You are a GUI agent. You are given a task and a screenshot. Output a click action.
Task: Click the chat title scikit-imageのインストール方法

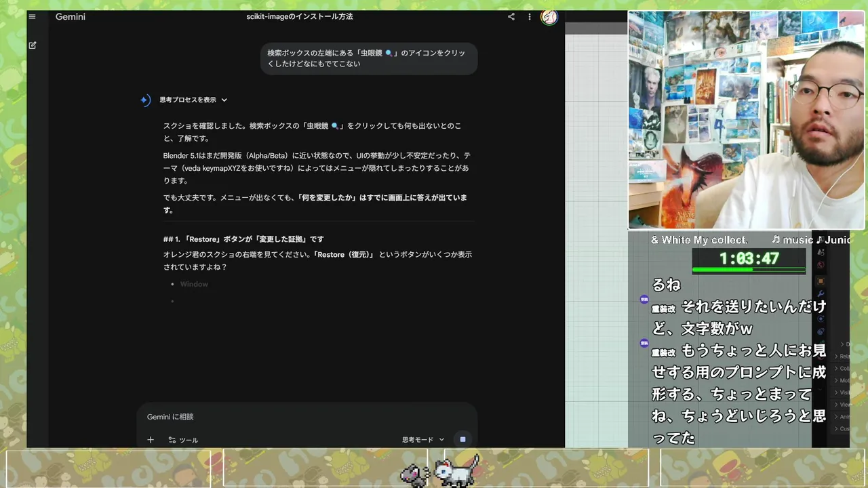coord(300,16)
